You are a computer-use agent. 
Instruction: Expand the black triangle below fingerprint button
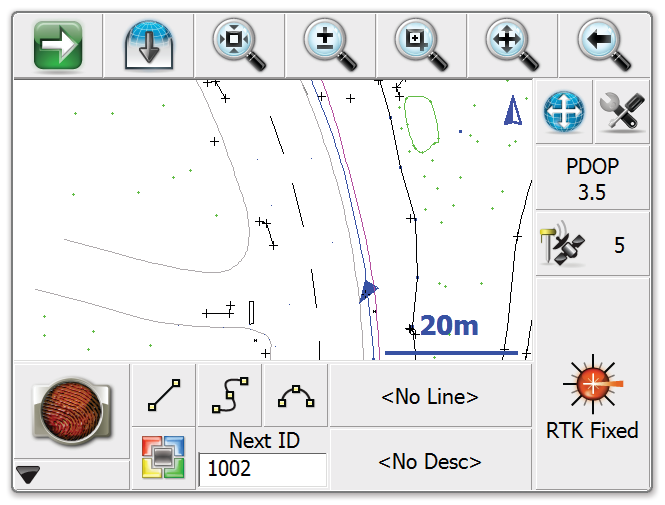(28, 476)
